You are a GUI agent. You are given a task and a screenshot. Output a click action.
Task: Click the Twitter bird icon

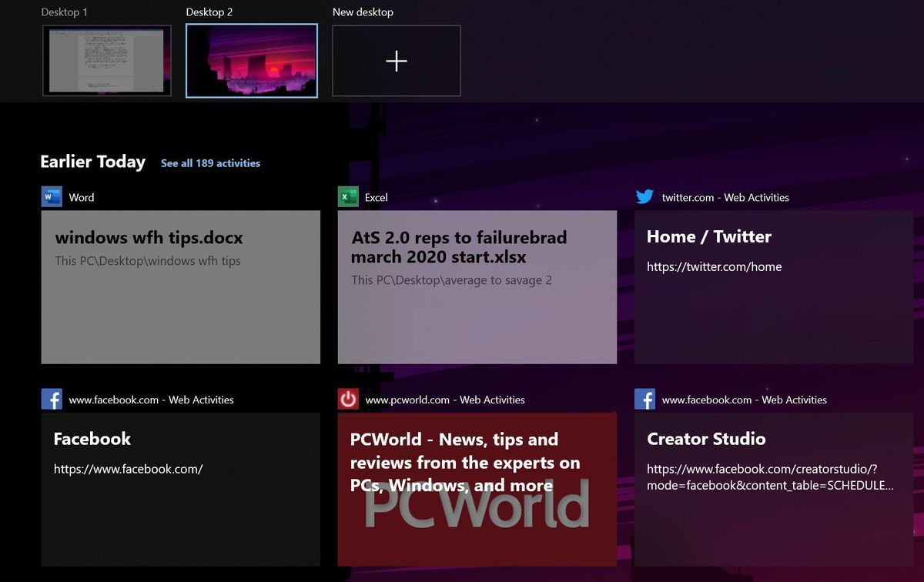point(644,197)
